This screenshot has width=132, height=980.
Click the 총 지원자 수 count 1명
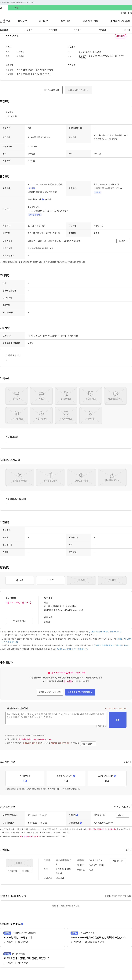pos(25,781)
